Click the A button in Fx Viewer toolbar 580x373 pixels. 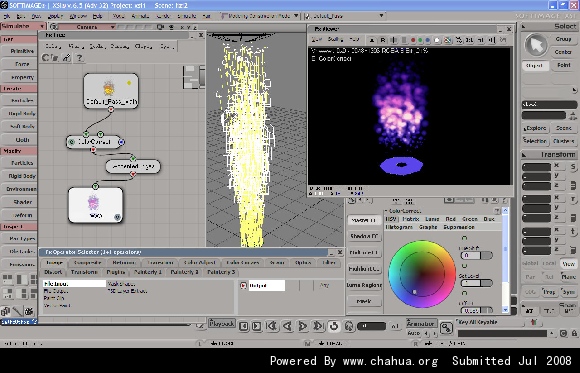point(372,40)
